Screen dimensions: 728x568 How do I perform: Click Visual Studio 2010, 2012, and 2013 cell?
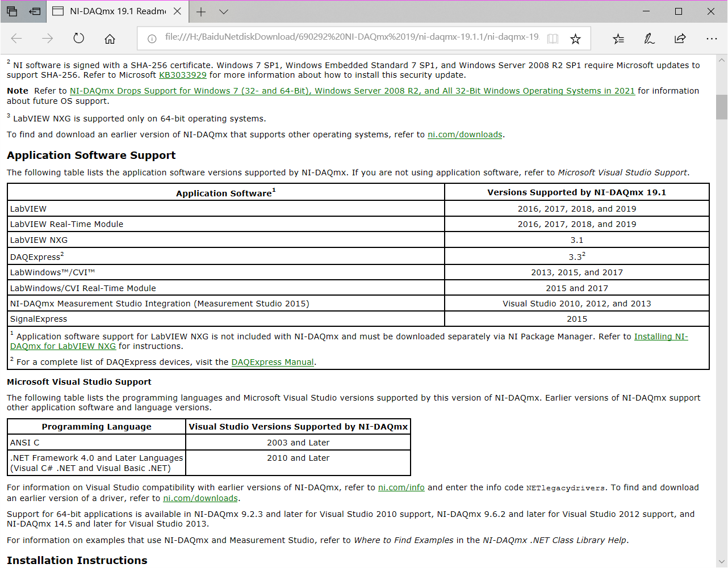pyautogui.click(x=577, y=304)
